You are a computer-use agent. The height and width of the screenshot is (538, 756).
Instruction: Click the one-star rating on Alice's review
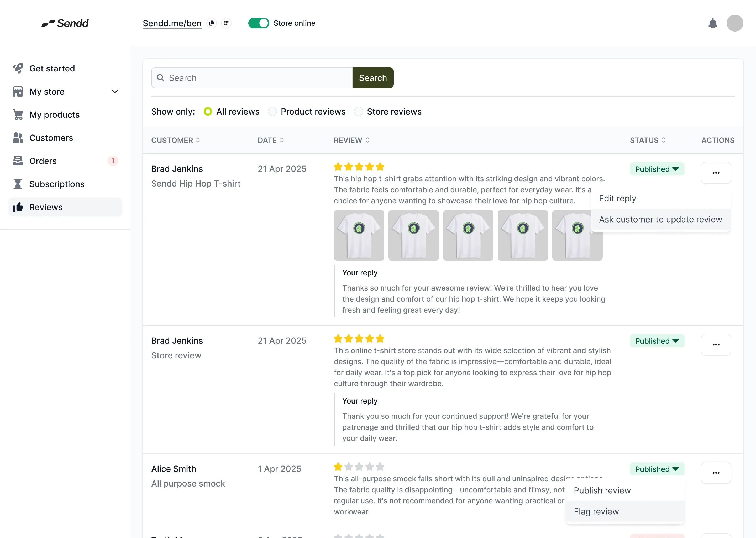[359, 467]
